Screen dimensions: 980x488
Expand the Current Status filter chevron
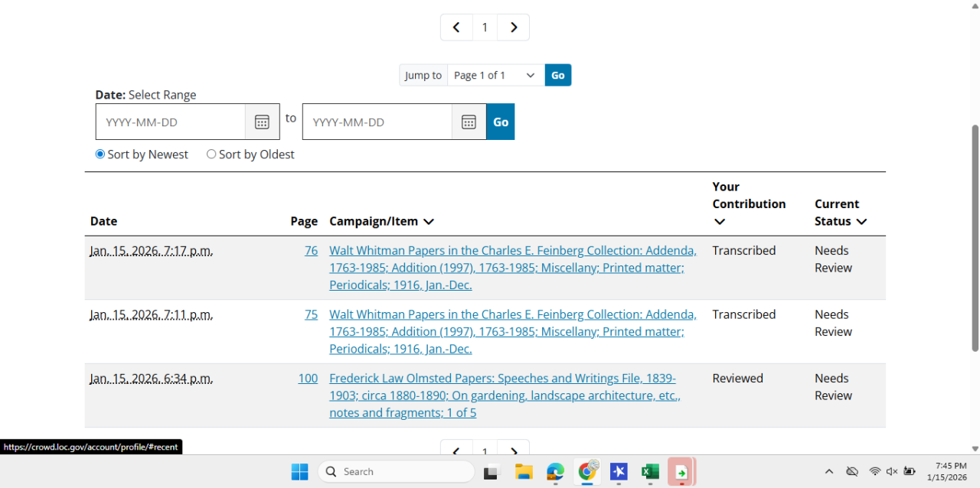(862, 222)
